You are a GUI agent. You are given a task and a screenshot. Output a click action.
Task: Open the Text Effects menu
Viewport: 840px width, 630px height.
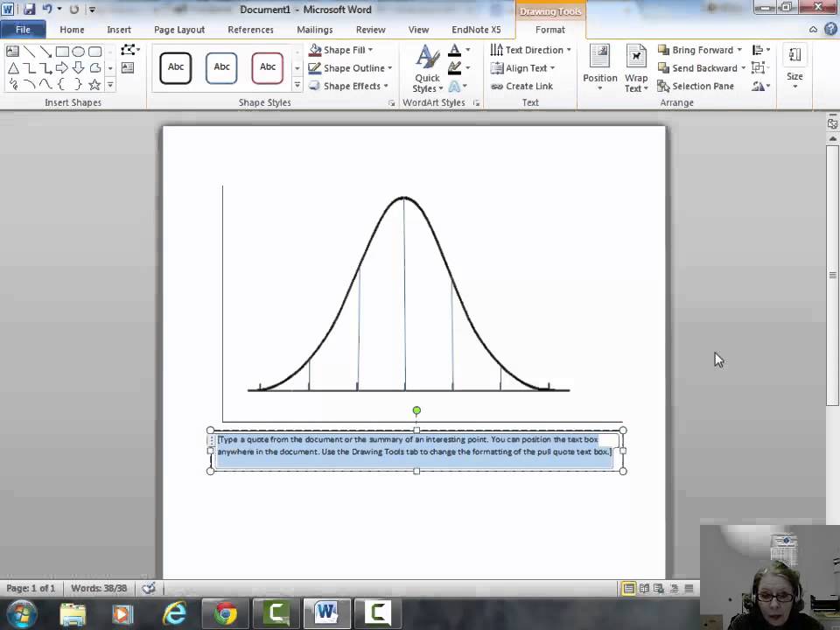(x=458, y=86)
